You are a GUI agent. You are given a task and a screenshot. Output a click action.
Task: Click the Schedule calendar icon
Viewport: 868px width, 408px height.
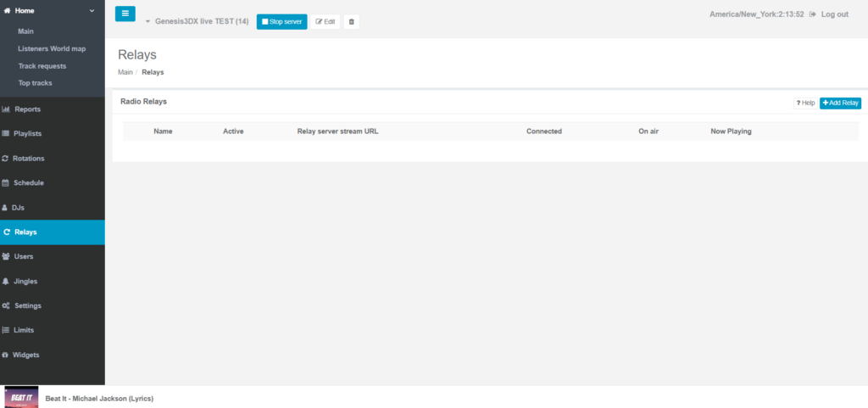[6, 183]
